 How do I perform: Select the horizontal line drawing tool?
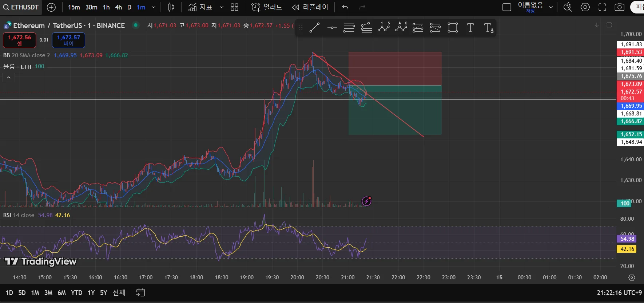point(332,28)
